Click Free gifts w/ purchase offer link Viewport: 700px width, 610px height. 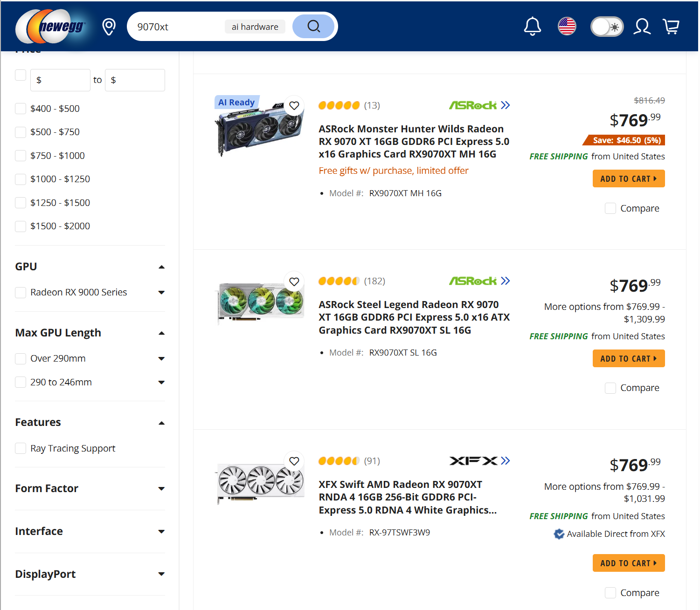pyautogui.click(x=394, y=171)
